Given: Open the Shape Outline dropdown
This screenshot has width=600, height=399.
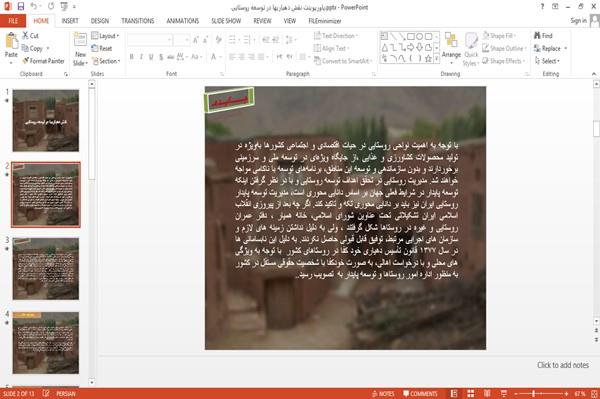Looking at the screenshot, I should [504, 48].
